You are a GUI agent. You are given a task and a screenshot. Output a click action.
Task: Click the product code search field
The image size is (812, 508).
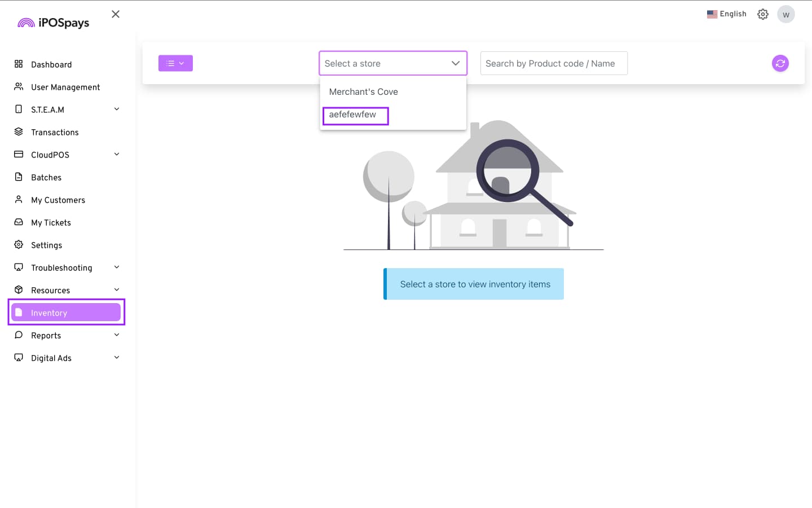pos(553,63)
